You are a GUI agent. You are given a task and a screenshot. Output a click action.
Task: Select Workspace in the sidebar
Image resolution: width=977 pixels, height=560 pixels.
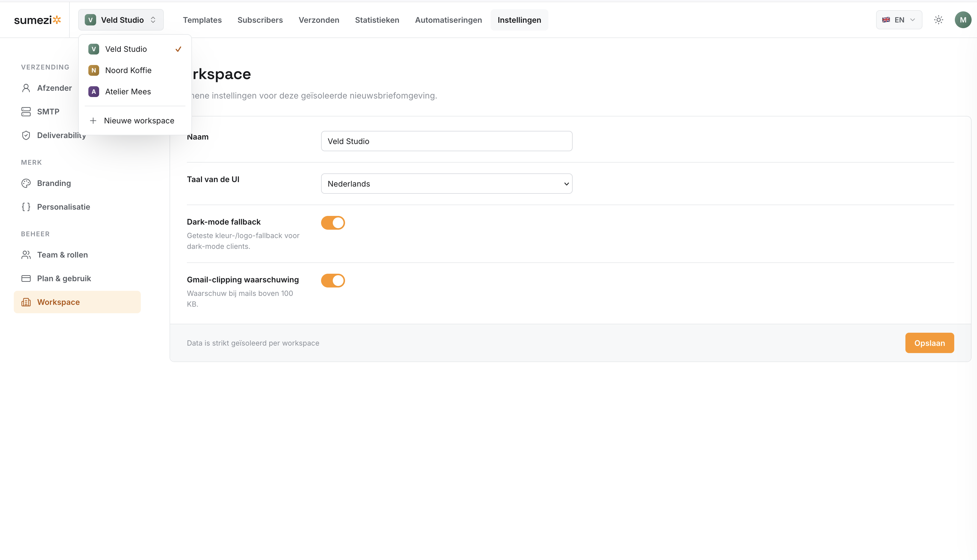point(77,302)
